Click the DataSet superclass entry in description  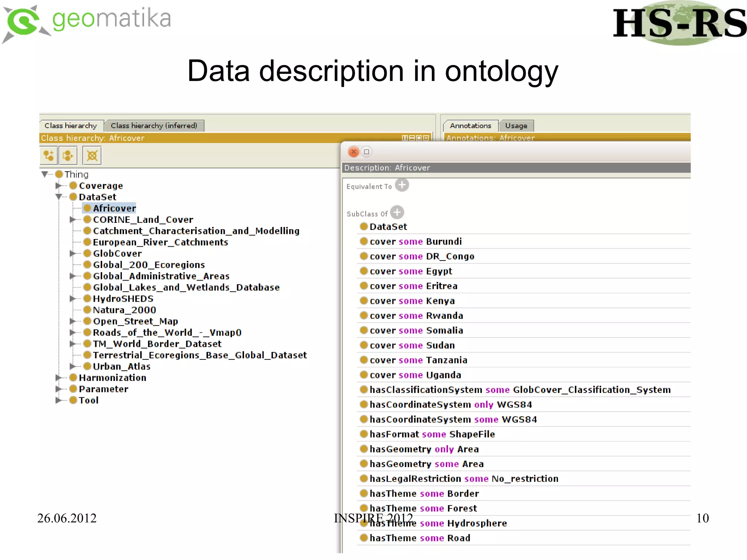click(524, 227)
